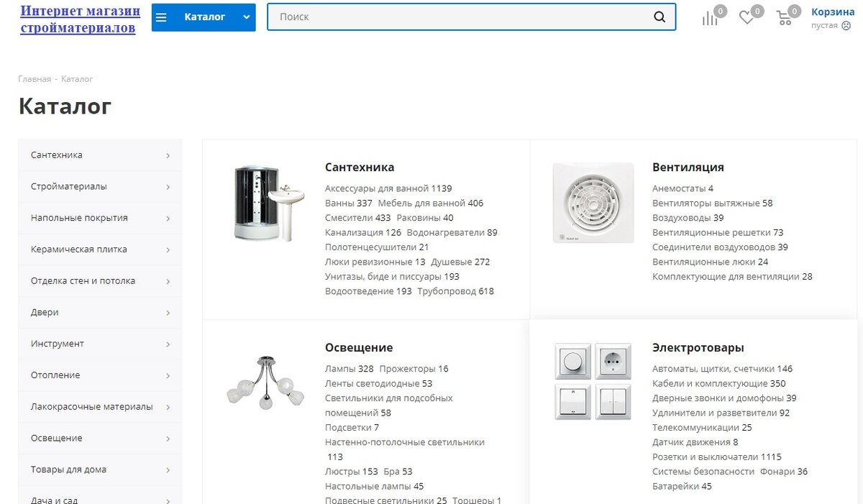Open Комплектующие для вентиляции 28

[732, 277]
